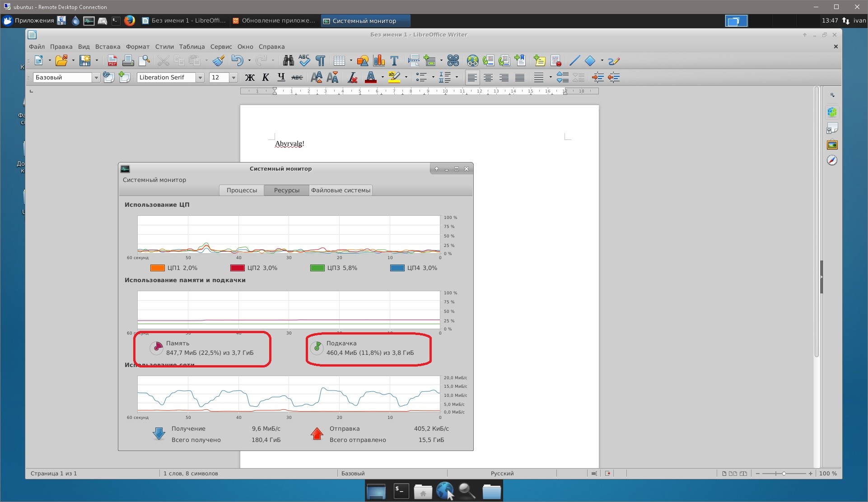The height and width of the screenshot is (502, 868).
Task: Click the Clone Formatting paintbrush icon
Action: [x=219, y=60]
